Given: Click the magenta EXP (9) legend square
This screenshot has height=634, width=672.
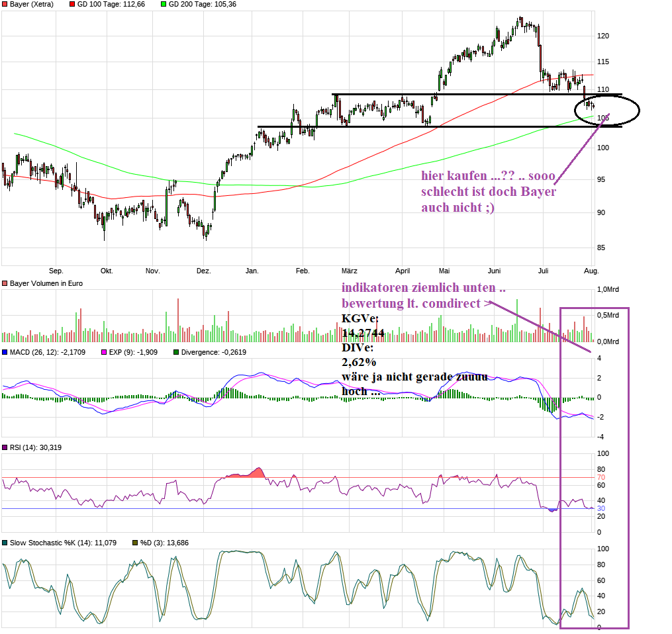Looking at the screenshot, I should click(104, 353).
